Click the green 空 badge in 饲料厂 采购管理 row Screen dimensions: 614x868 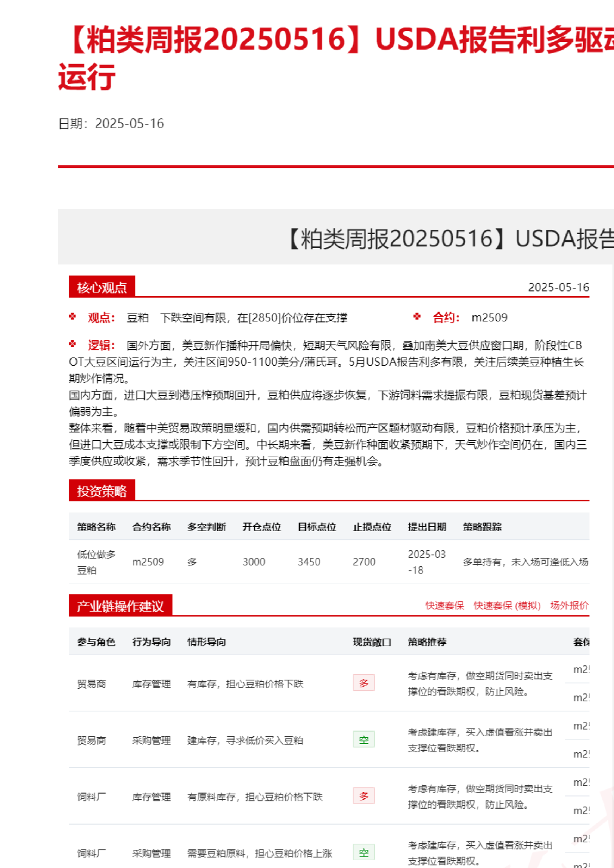pyautogui.click(x=363, y=852)
